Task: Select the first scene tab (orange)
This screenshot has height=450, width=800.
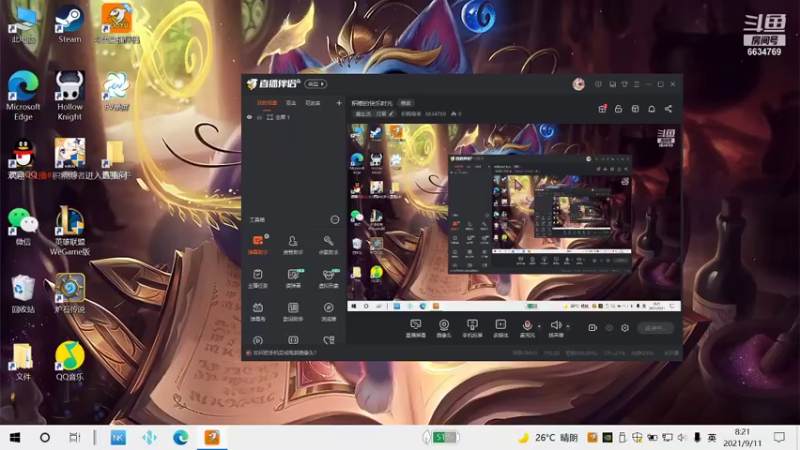Action: tap(267, 103)
